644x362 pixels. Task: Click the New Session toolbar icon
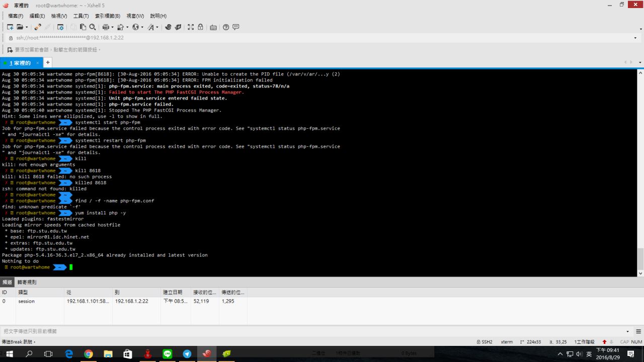[x=10, y=27]
